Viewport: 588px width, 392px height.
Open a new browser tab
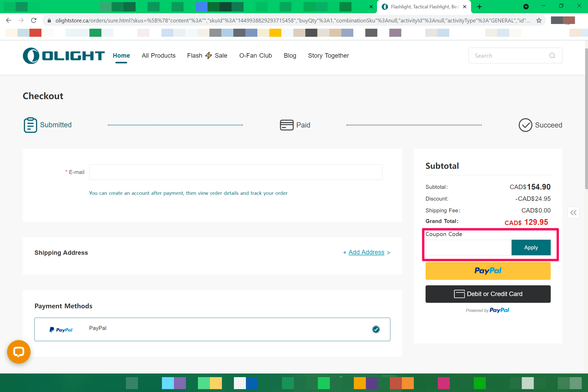480,7
